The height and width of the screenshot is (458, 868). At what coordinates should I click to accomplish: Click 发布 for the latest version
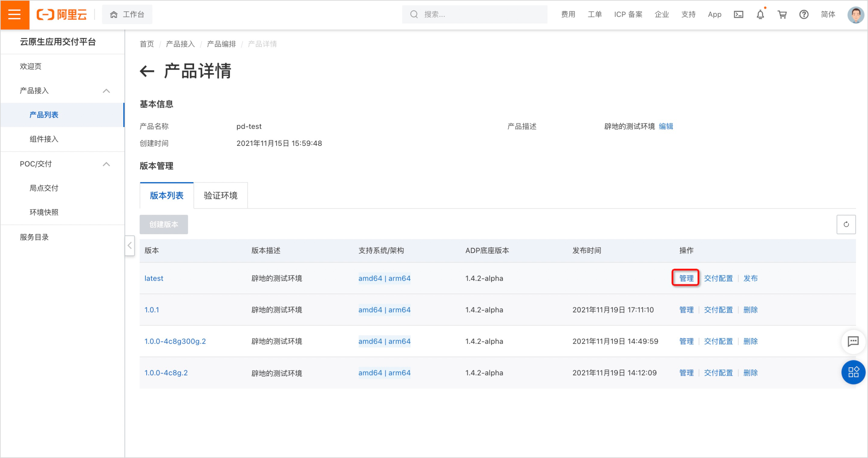click(750, 278)
